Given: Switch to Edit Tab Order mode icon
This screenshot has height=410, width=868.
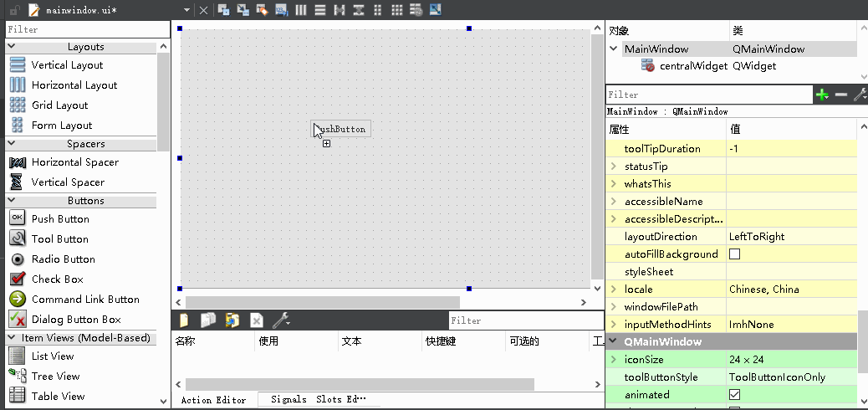Looking at the screenshot, I should (x=282, y=9).
